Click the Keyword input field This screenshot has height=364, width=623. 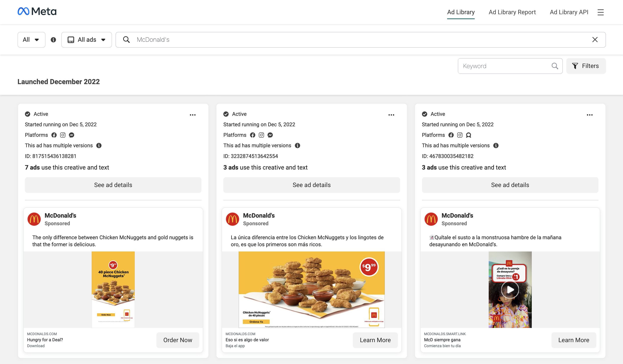pos(504,66)
